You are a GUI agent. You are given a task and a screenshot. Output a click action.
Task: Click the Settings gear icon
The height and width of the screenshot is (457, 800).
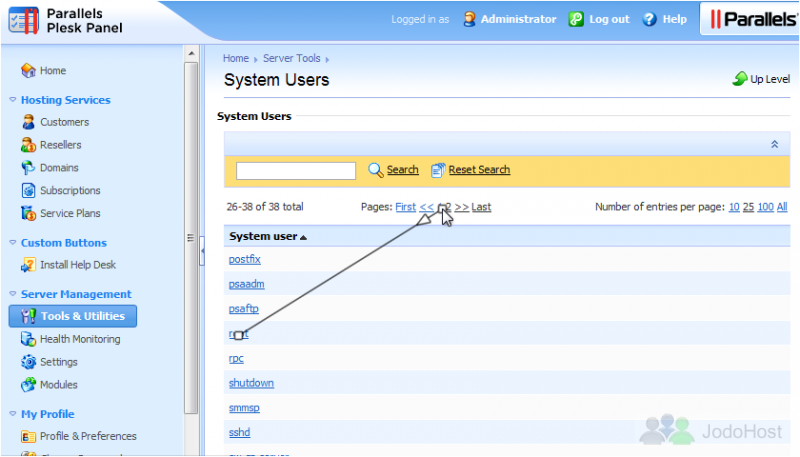28,362
